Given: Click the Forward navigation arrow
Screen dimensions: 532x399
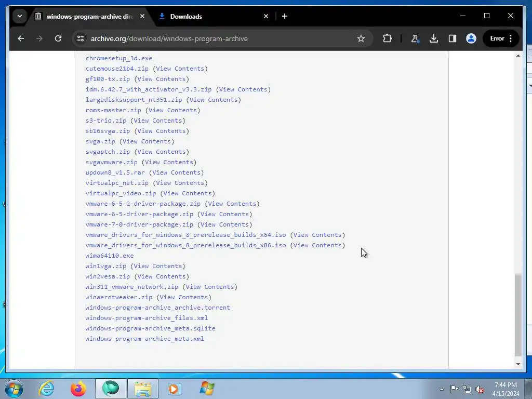Looking at the screenshot, I should [x=39, y=38].
